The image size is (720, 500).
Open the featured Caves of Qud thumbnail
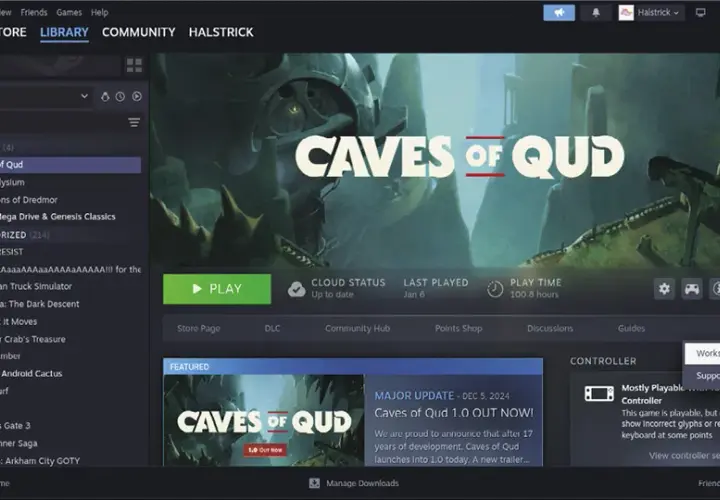[264, 421]
